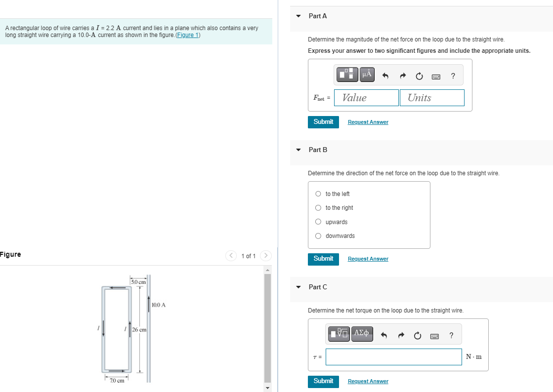Choose "downwards" for the net force direction
Image resolution: width=553 pixels, height=392 pixels.
point(318,236)
